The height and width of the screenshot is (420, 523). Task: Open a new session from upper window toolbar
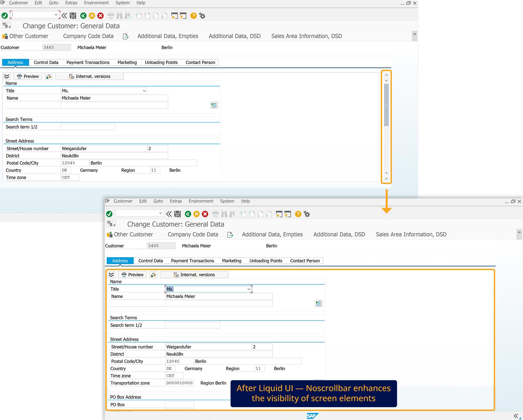[174, 16]
